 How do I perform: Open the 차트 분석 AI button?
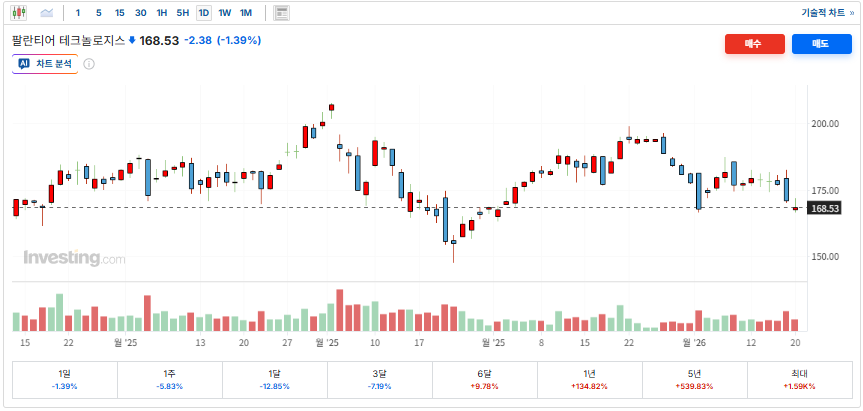pos(45,64)
